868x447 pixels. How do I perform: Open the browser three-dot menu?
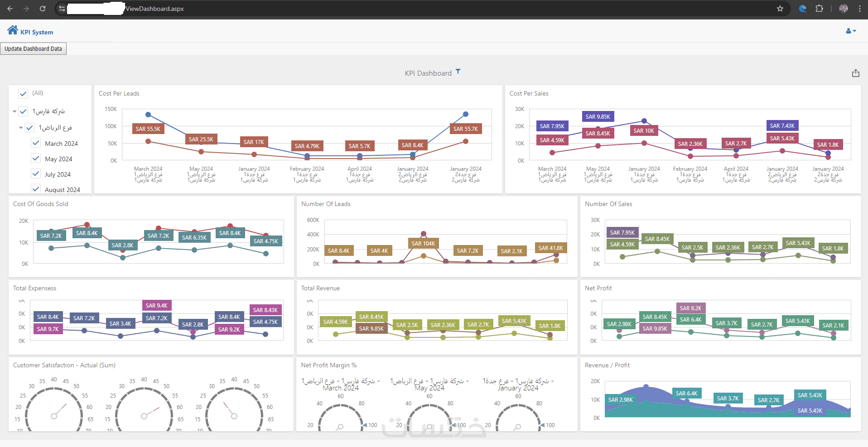[x=859, y=9]
